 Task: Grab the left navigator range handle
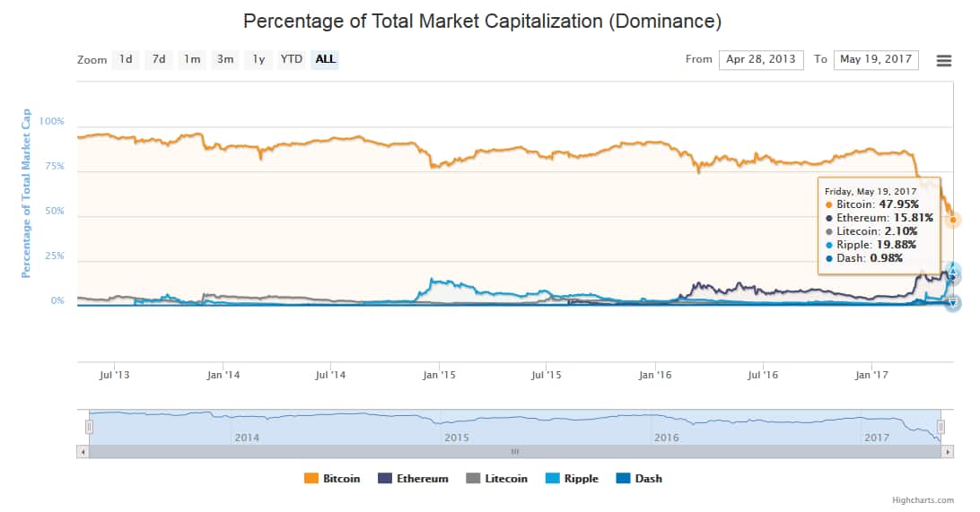click(89, 427)
